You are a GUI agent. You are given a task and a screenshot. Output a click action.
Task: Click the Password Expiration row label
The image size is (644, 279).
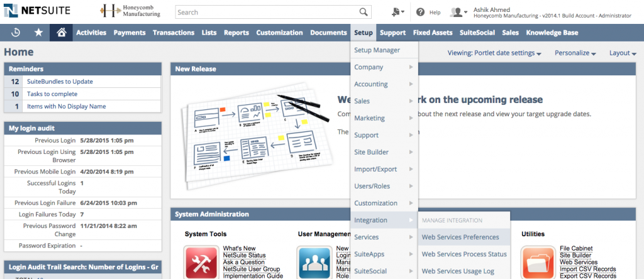(47, 245)
